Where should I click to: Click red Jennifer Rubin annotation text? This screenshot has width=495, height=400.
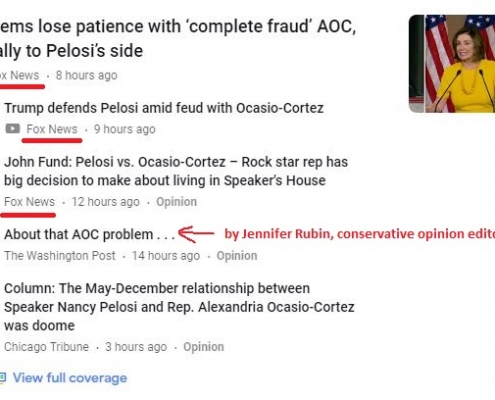360,234
